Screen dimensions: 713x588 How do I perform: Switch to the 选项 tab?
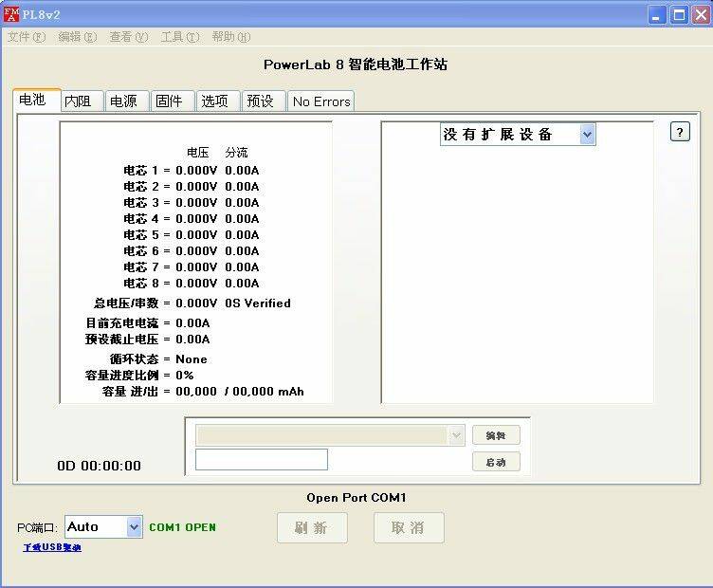click(x=218, y=101)
